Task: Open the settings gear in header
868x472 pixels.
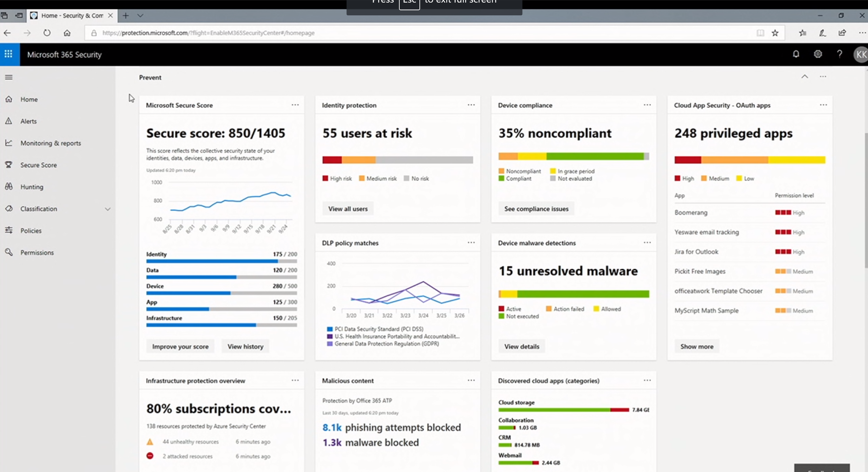Action: point(818,54)
